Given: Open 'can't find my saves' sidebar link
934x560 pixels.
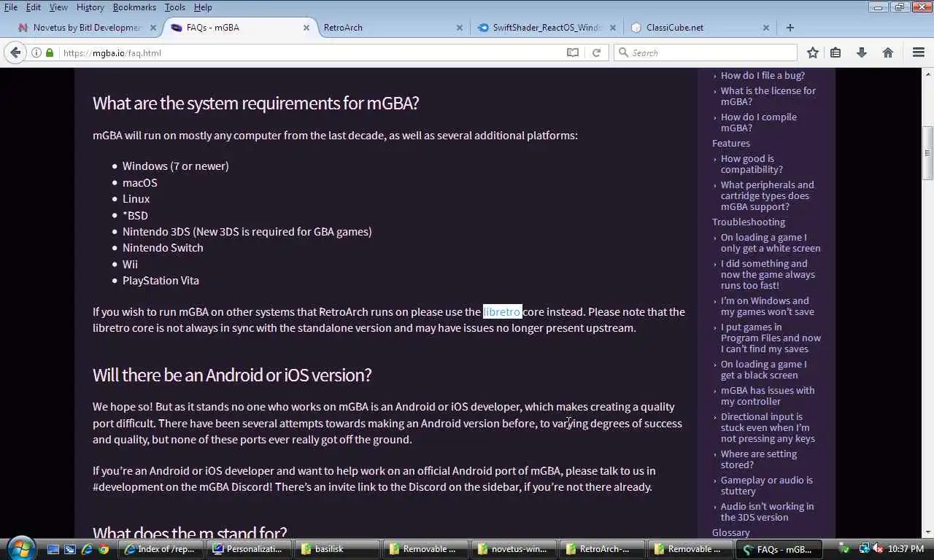Looking at the screenshot, I should pyautogui.click(x=771, y=338).
